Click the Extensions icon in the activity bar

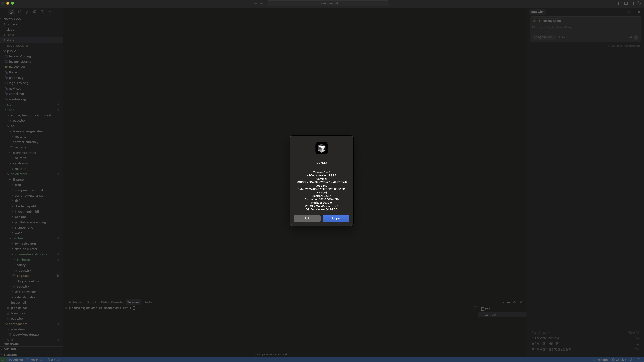click(43, 12)
